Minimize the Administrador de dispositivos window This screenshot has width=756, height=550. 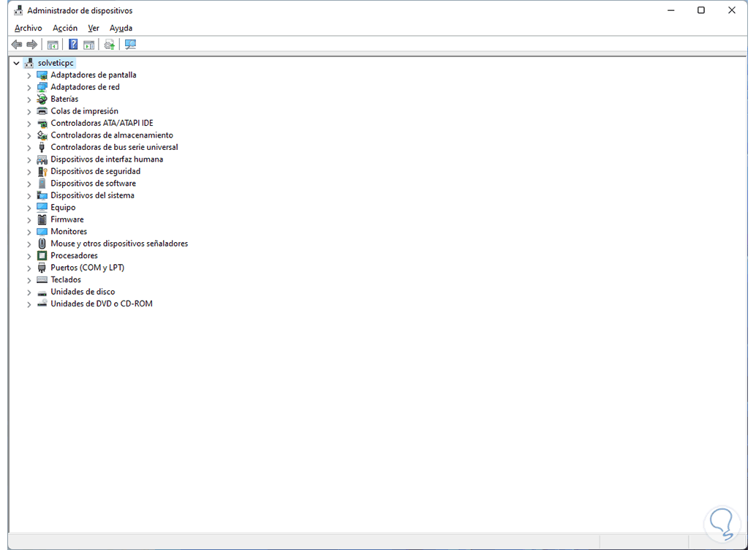tap(670, 10)
